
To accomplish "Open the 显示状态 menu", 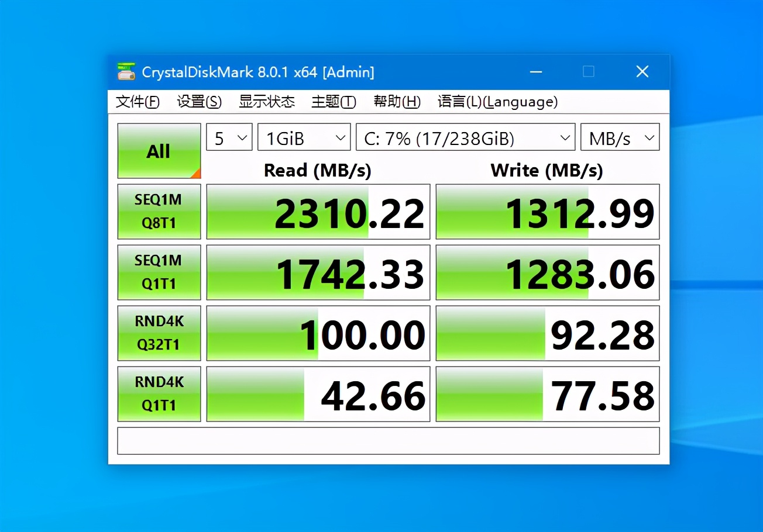I will pos(267,102).
